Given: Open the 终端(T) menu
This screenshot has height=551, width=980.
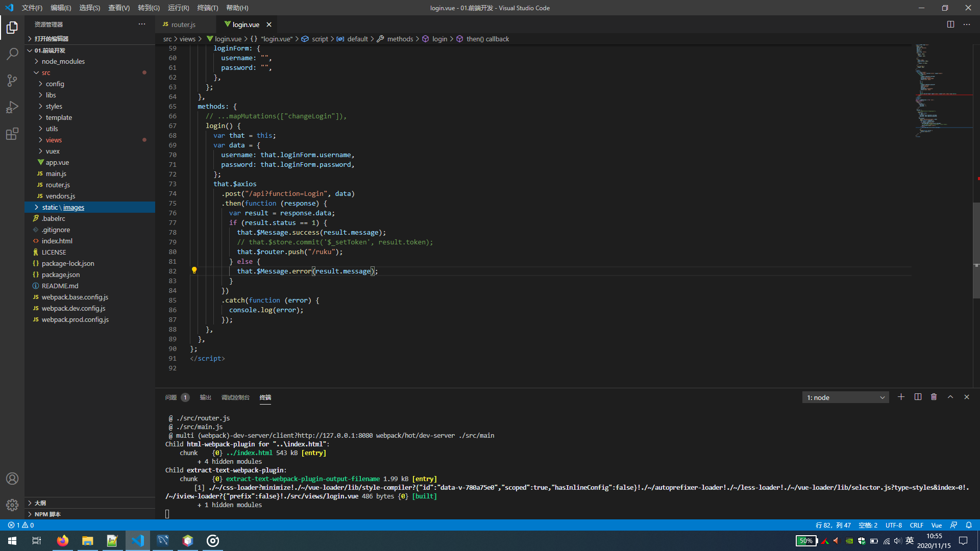Looking at the screenshot, I should (207, 8).
